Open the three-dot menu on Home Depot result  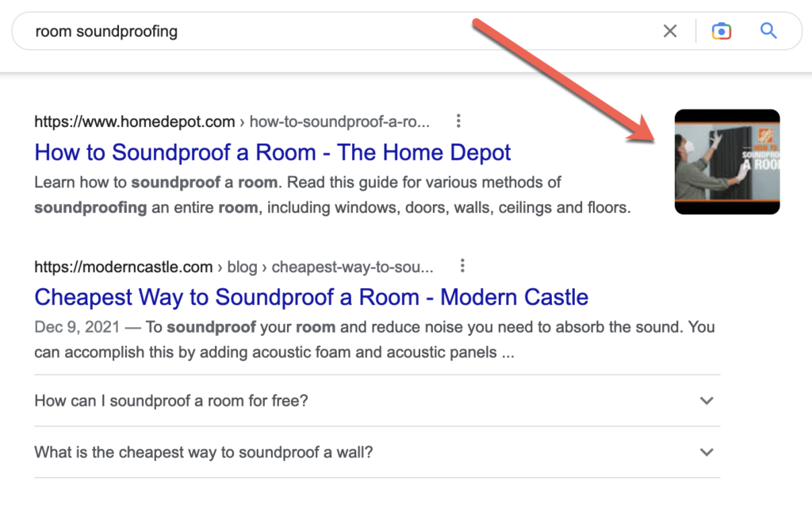tap(458, 121)
